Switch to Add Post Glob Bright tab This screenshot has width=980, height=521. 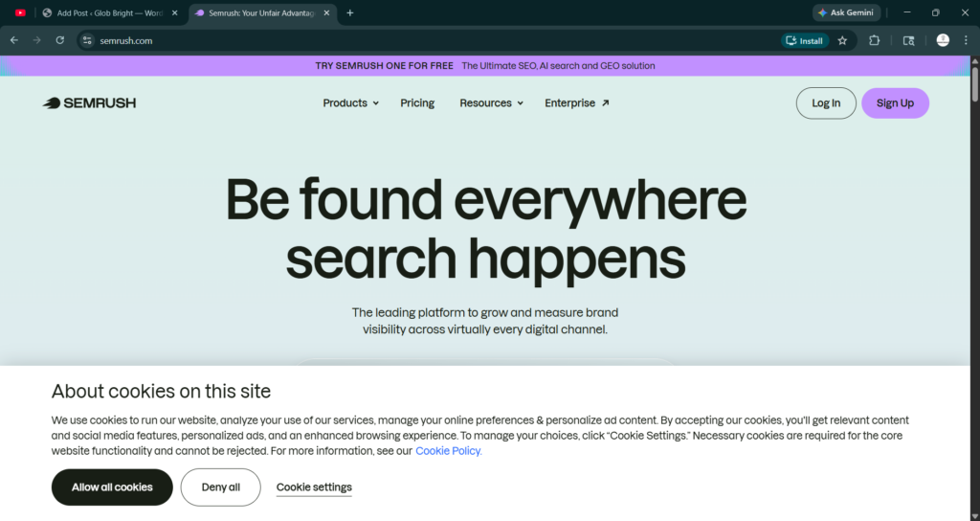point(105,12)
